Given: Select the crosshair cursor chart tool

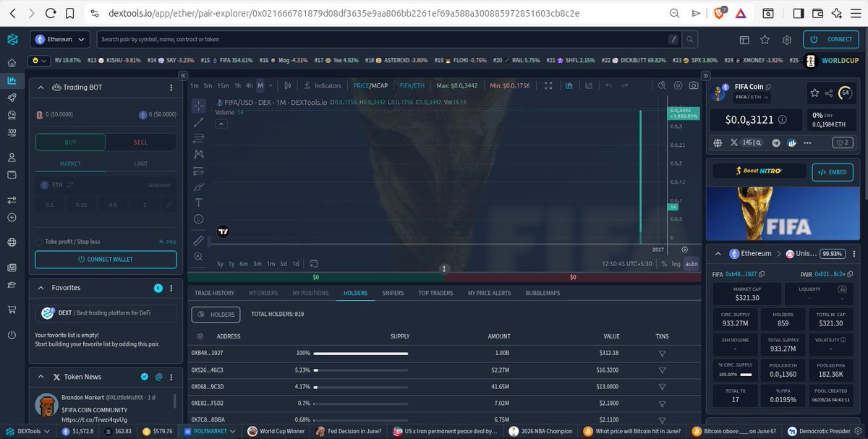Looking at the screenshot, I should pos(199,106).
